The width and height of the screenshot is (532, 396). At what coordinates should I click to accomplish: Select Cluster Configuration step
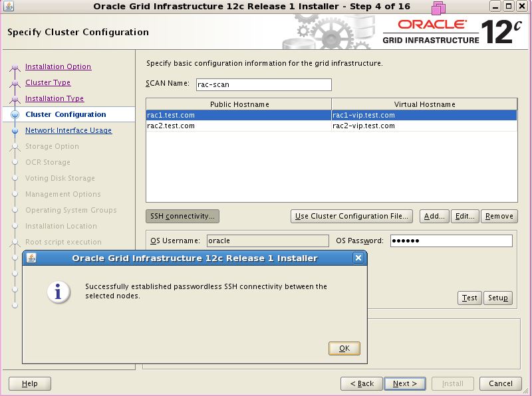pyautogui.click(x=65, y=114)
